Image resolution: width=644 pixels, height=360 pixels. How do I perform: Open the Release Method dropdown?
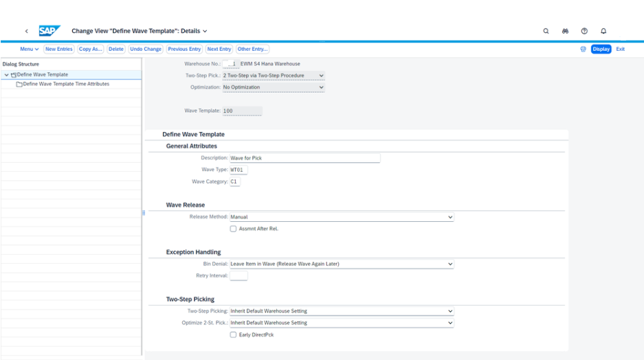click(450, 217)
